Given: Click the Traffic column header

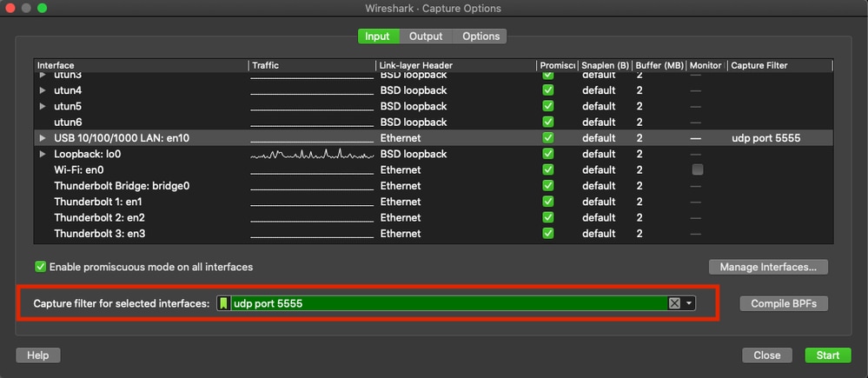Looking at the screenshot, I should [x=312, y=65].
